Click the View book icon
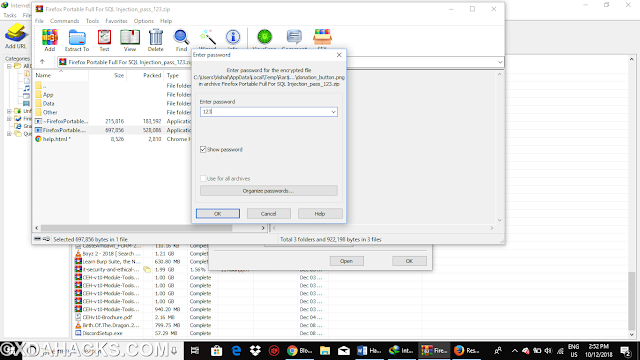The width and height of the screenshot is (640, 360). point(130,40)
